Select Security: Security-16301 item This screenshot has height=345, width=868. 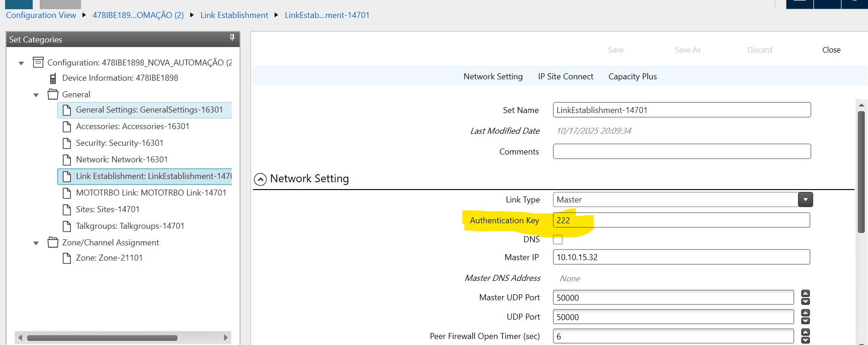point(119,143)
